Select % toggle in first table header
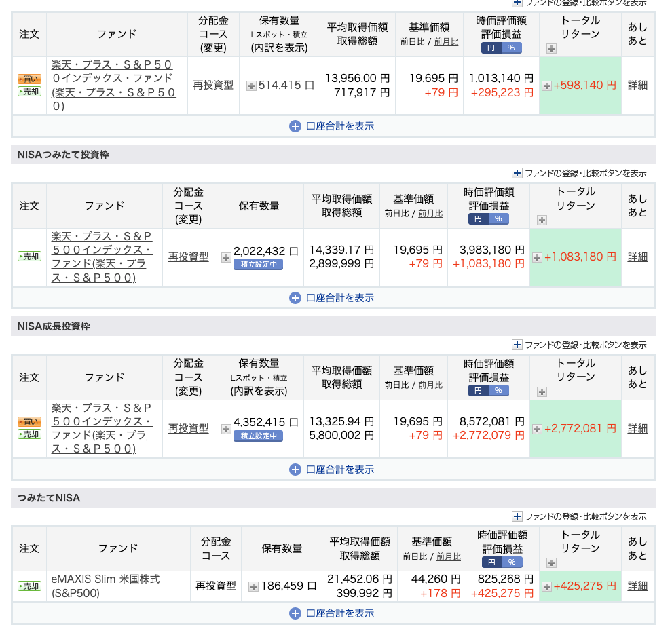Screen dimensions: 672x627 coord(511,47)
